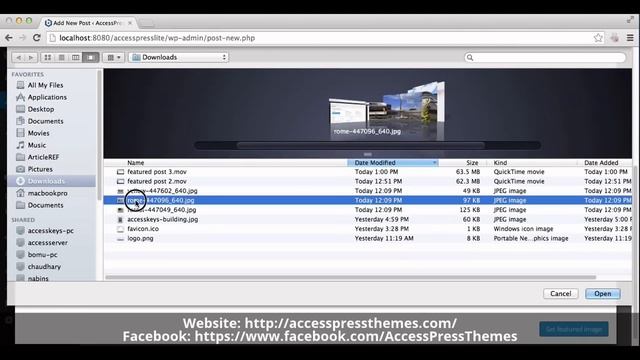Close the Add New Post tab
Image resolution: width=640 pixels, height=360 pixels.
point(130,23)
